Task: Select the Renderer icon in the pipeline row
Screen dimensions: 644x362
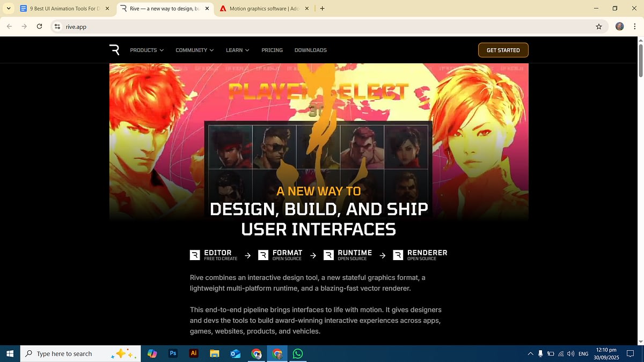Action: (x=398, y=255)
